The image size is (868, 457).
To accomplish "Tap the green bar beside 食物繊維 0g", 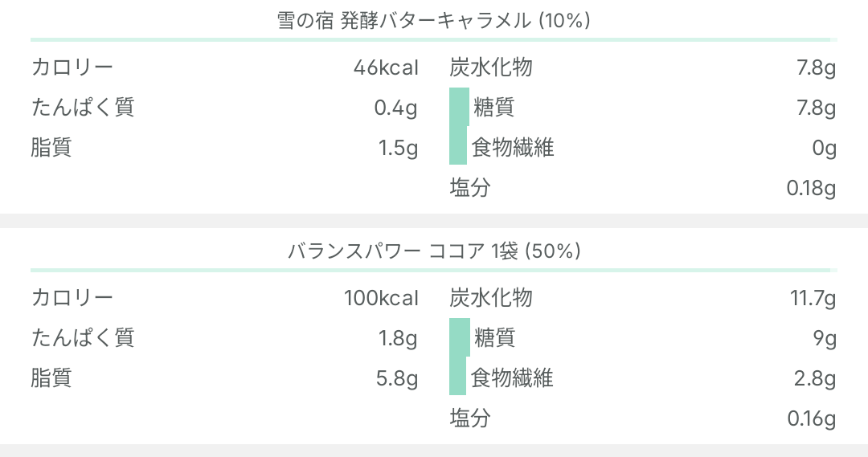I will (458, 145).
